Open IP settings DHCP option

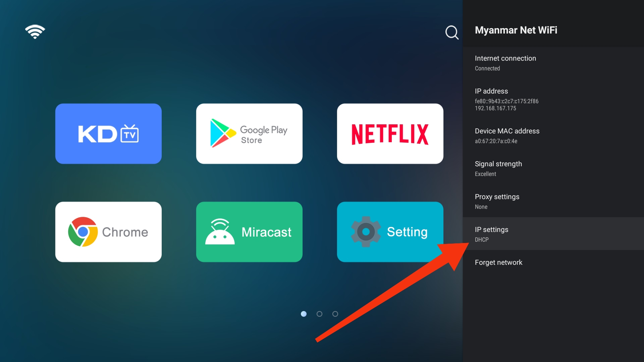[553, 234]
